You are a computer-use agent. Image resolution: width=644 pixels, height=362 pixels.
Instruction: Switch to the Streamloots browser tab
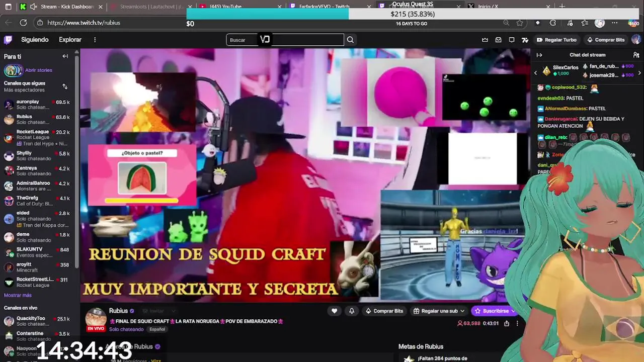pyautogui.click(x=151, y=7)
